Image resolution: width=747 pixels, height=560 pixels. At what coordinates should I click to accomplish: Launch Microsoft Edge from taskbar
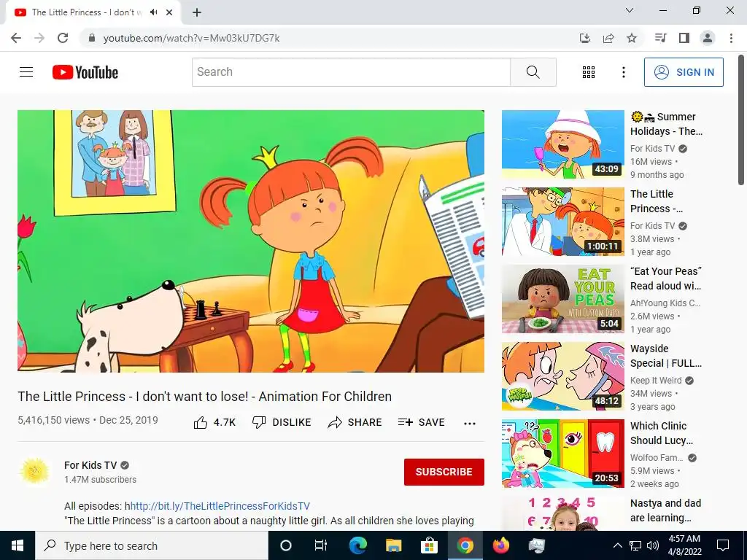click(x=357, y=545)
